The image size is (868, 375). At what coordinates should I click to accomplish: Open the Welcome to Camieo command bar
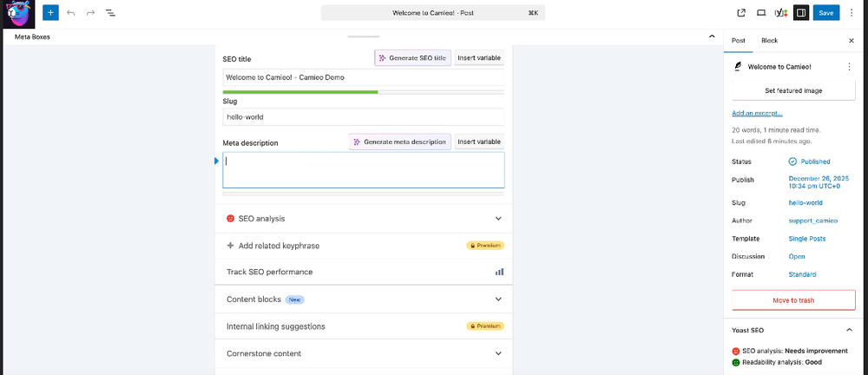tap(433, 13)
